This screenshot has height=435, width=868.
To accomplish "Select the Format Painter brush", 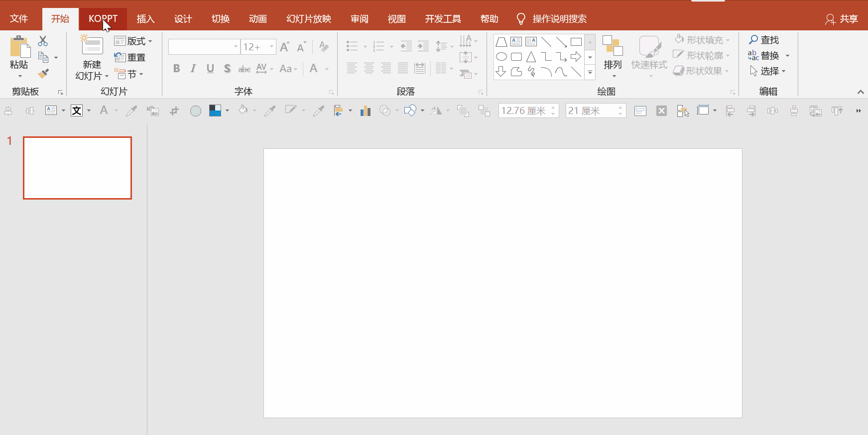I will coord(43,74).
